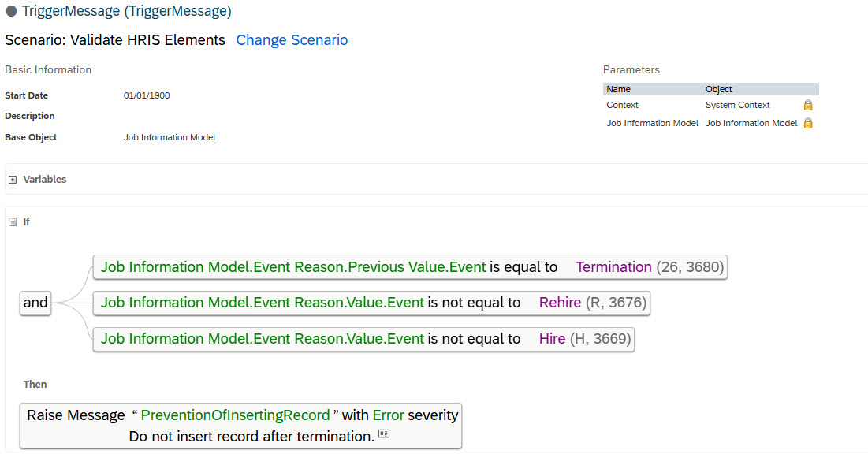Screen dimensions: 868x454
Task: Collapse the If section
Action: 13,222
